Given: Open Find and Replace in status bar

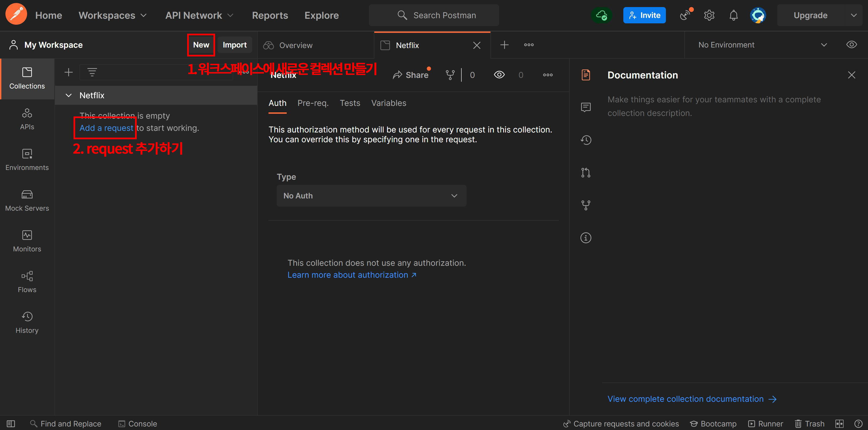Looking at the screenshot, I should [66, 423].
